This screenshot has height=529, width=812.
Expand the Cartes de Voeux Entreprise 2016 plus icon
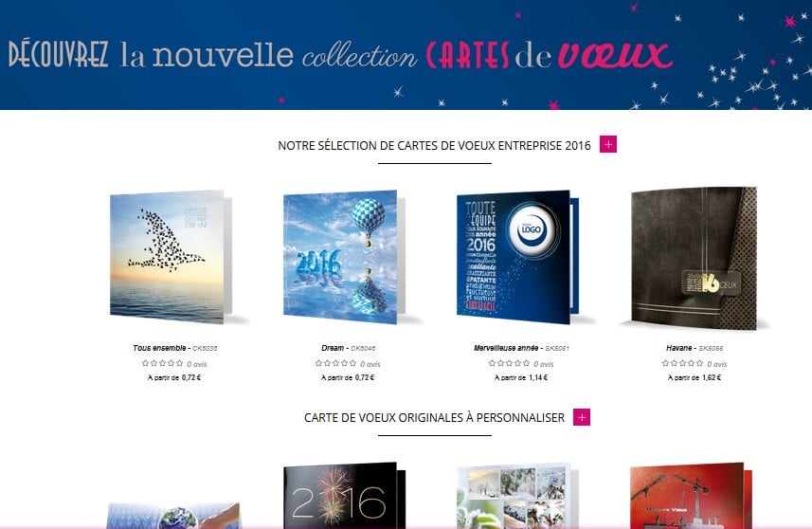[x=608, y=144]
